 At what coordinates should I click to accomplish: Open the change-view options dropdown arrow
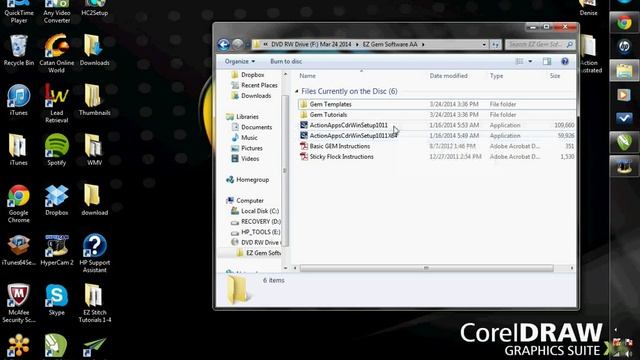(530, 61)
